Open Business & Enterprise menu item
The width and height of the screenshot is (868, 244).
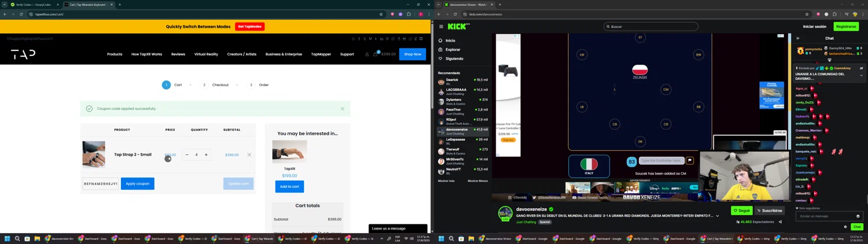coord(284,54)
